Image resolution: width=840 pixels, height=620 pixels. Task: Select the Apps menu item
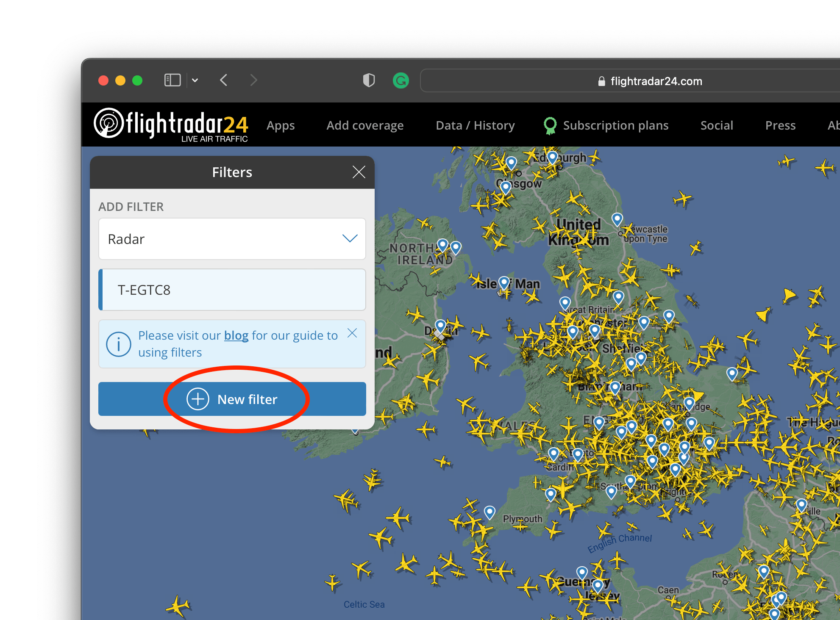pyautogui.click(x=281, y=125)
